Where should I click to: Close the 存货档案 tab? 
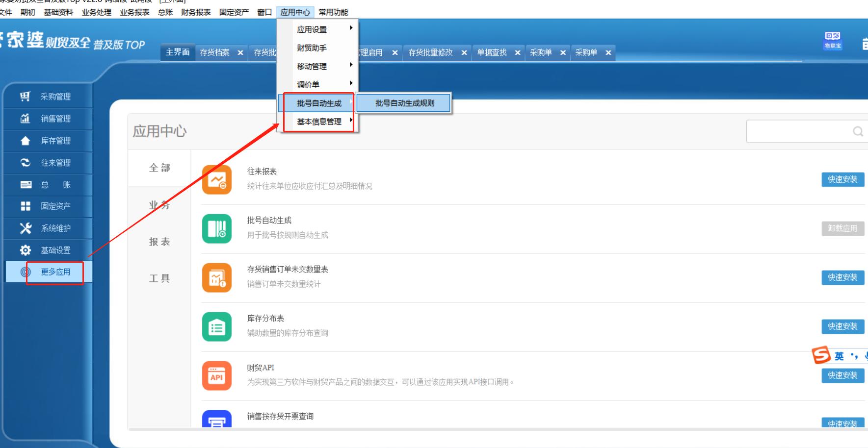pyautogui.click(x=240, y=52)
